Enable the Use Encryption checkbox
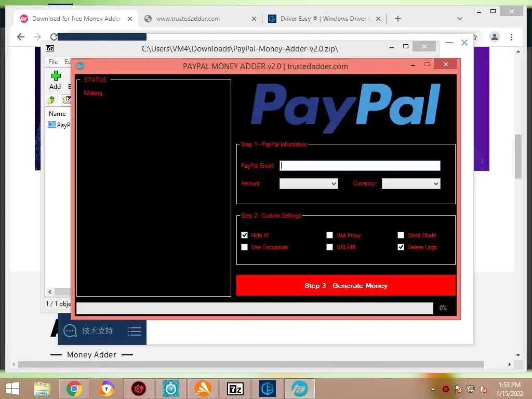532x399 pixels. coord(244,247)
